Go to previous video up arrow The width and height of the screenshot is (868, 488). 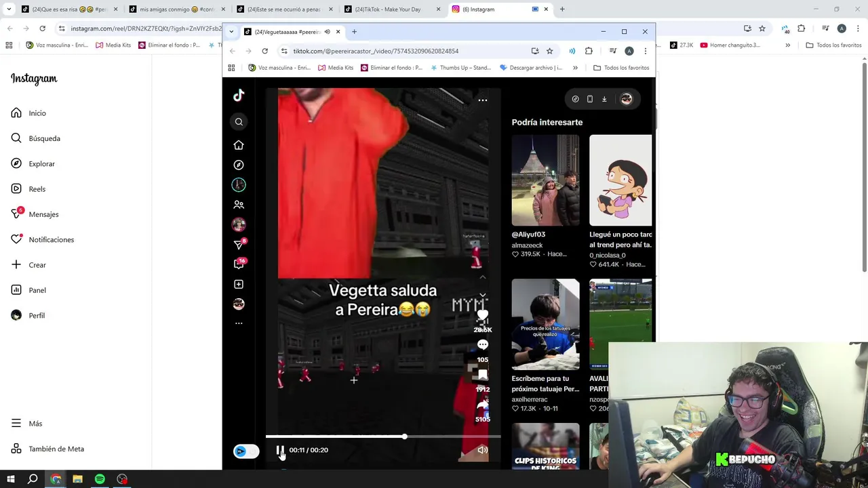pos(483,277)
